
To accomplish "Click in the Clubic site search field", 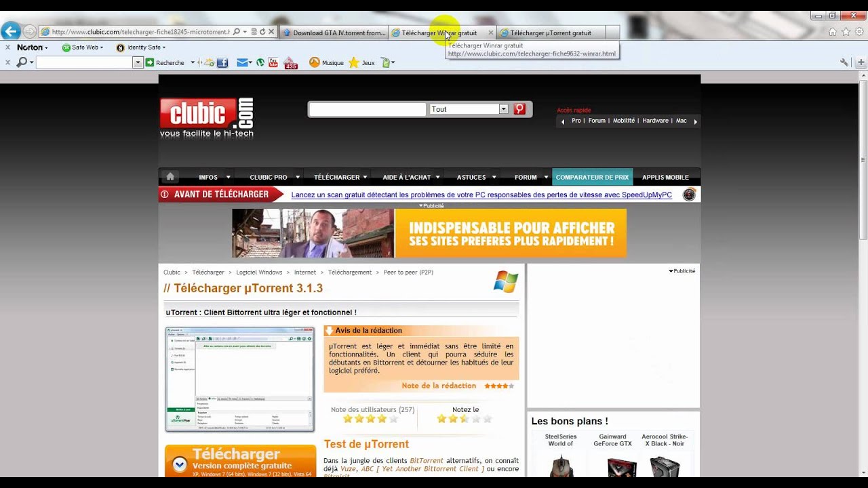I will click(x=368, y=109).
